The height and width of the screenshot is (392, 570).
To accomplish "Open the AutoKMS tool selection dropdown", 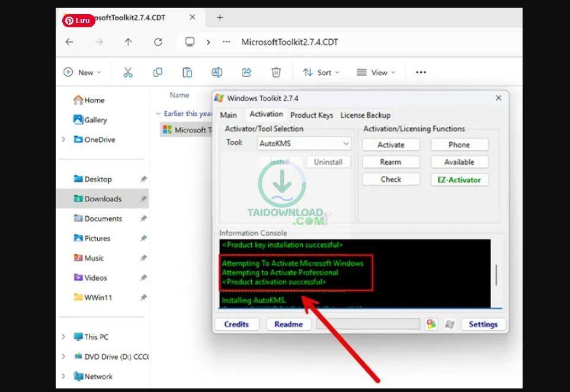I will (303, 143).
